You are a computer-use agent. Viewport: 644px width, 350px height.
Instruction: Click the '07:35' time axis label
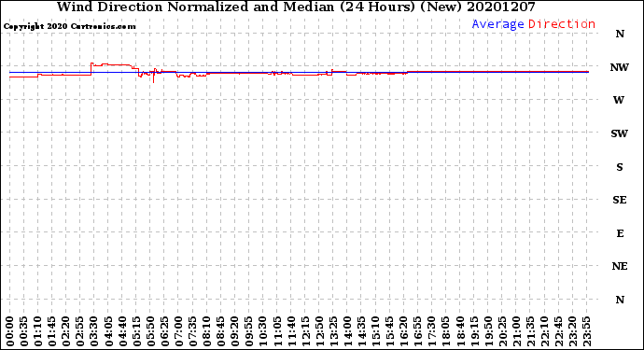pos(192,332)
